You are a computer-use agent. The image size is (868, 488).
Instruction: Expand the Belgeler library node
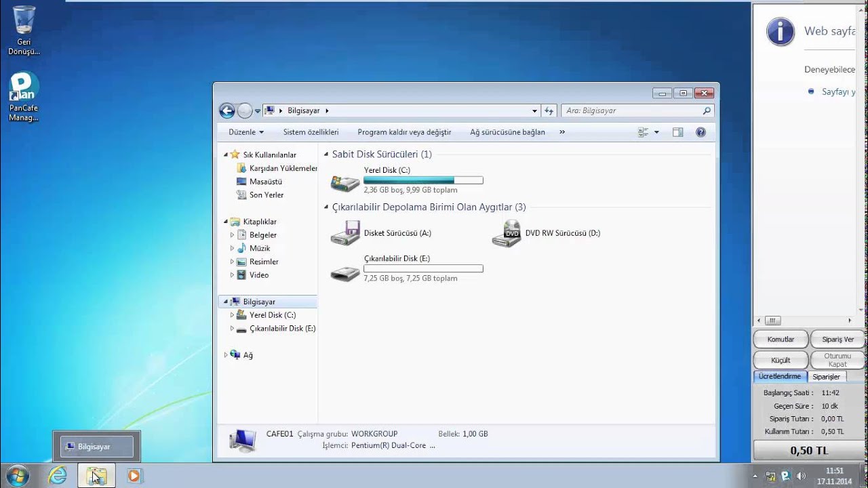click(x=232, y=235)
